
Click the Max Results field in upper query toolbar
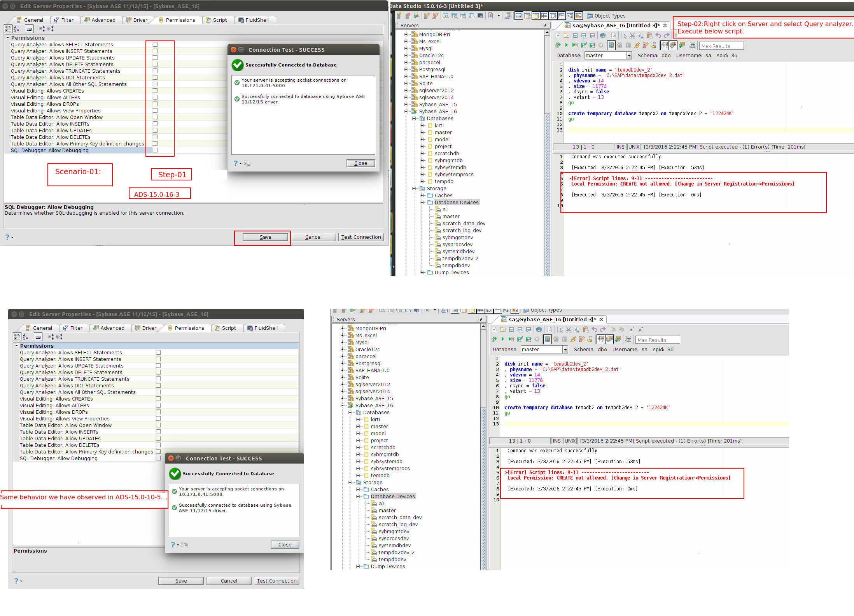click(721, 46)
